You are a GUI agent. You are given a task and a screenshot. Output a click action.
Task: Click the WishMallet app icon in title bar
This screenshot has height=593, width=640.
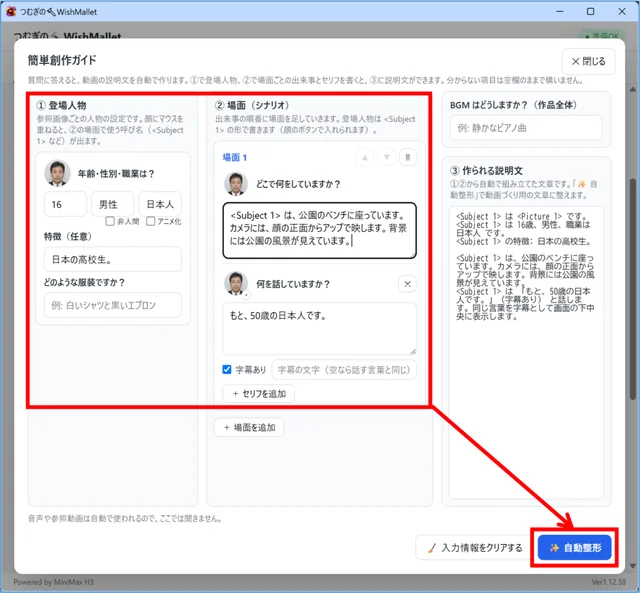click(11, 11)
